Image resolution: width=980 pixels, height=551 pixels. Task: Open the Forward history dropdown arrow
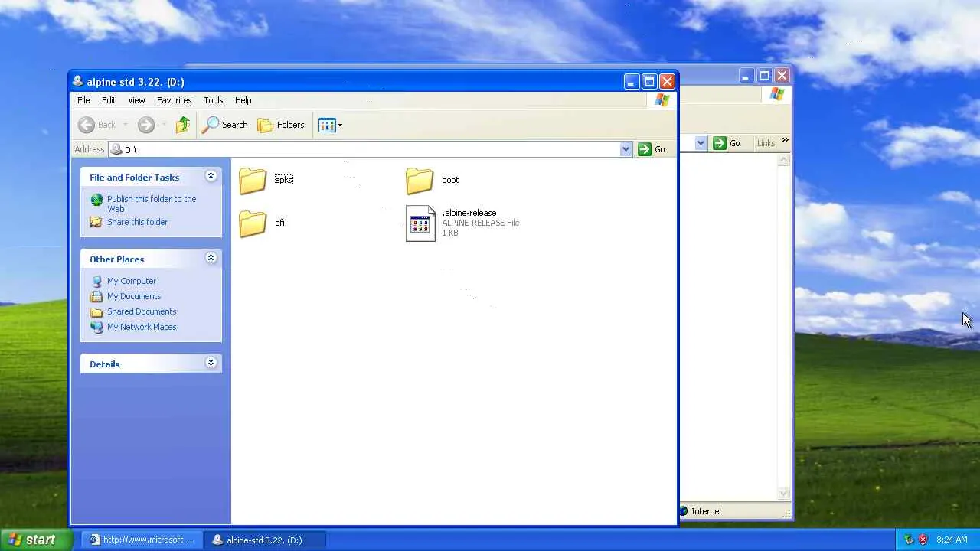pyautogui.click(x=164, y=125)
